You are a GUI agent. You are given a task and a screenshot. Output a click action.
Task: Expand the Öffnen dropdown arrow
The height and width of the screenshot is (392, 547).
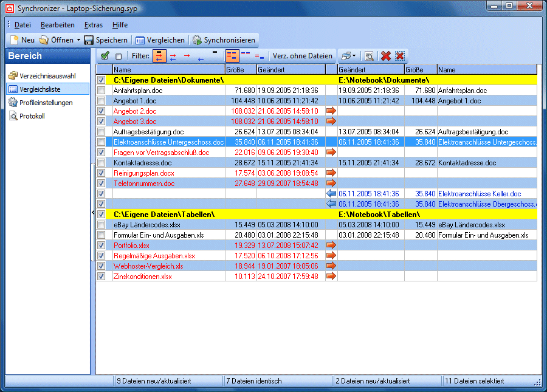point(78,40)
